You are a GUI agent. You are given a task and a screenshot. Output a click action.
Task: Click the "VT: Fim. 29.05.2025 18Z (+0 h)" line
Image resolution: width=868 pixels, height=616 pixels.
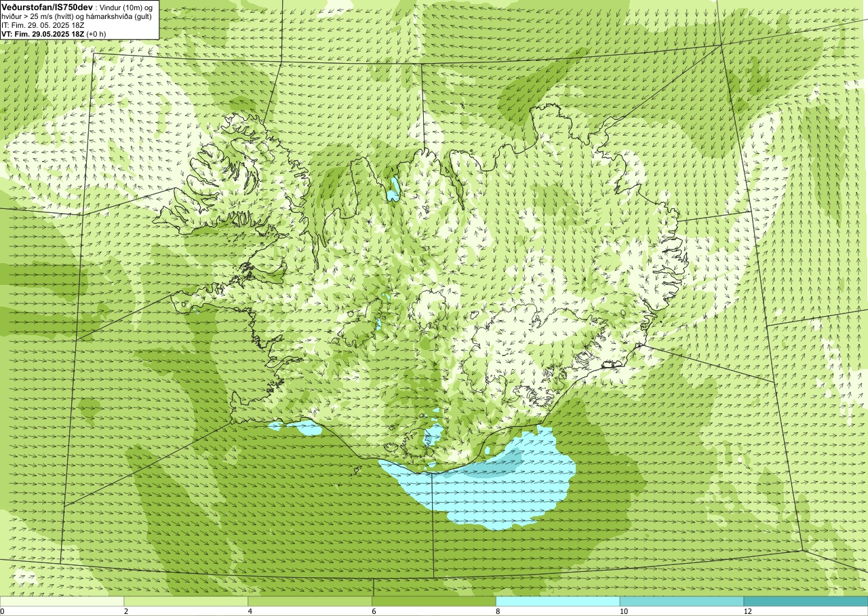54,34
